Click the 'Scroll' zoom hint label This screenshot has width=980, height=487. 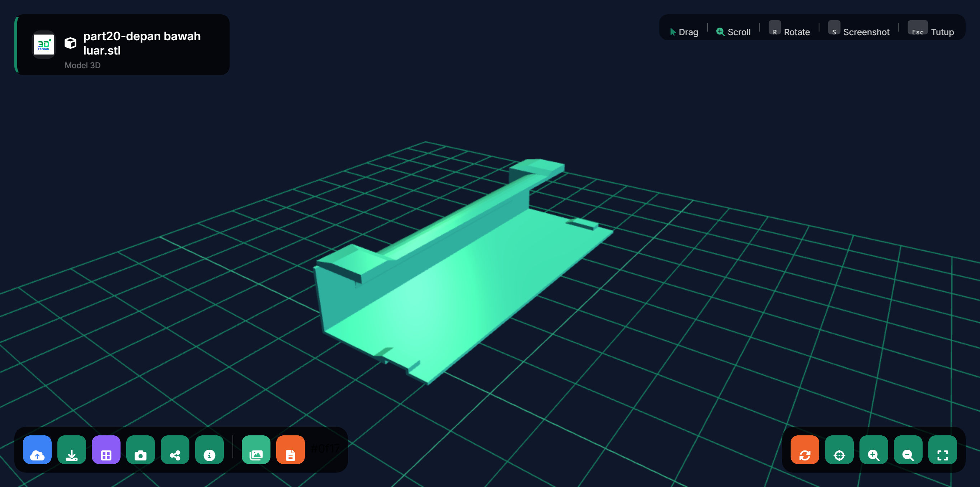739,32
